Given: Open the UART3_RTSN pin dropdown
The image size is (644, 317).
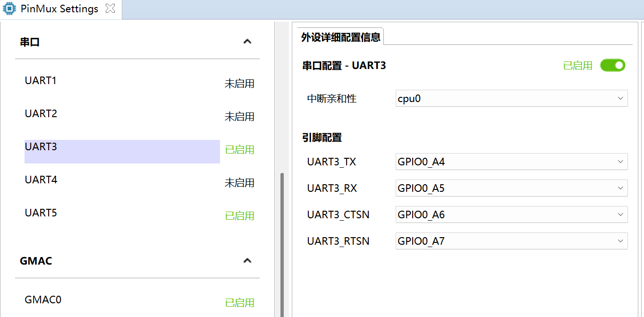Looking at the screenshot, I should point(512,241).
